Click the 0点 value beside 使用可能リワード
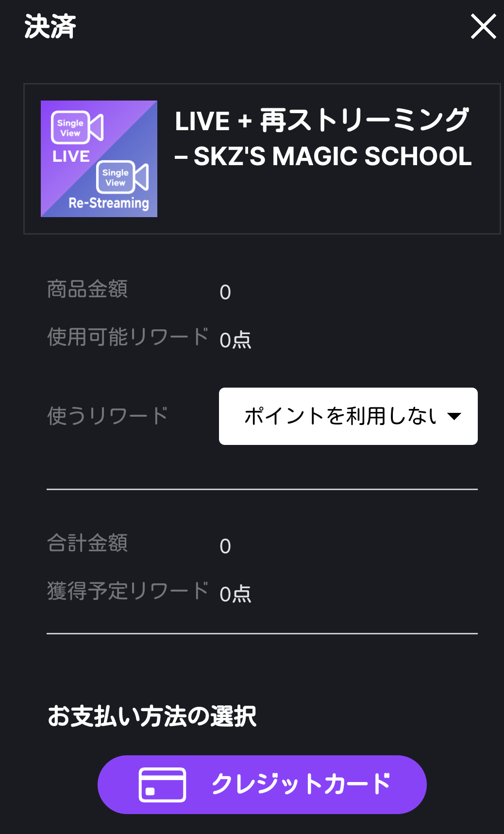 pos(235,340)
